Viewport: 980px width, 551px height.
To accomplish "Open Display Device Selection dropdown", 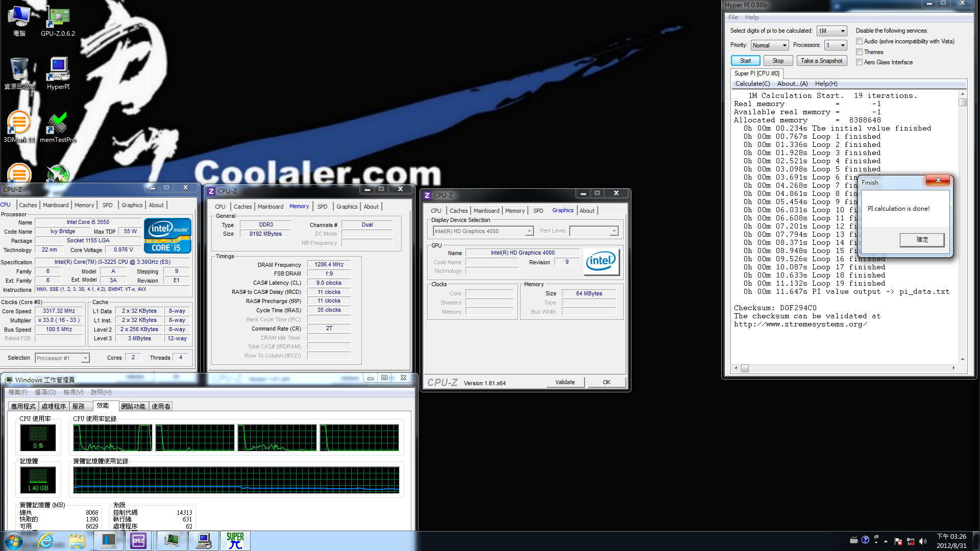I will (x=483, y=231).
